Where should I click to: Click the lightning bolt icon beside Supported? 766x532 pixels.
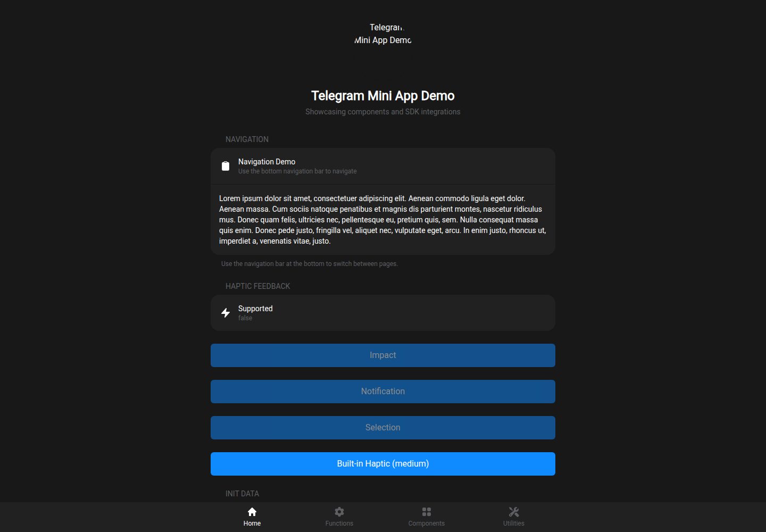(226, 313)
